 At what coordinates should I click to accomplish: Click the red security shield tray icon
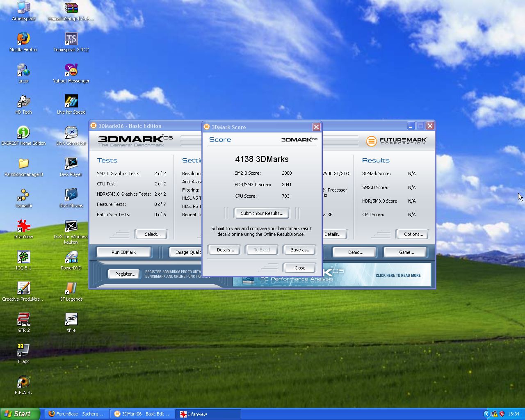click(501, 414)
